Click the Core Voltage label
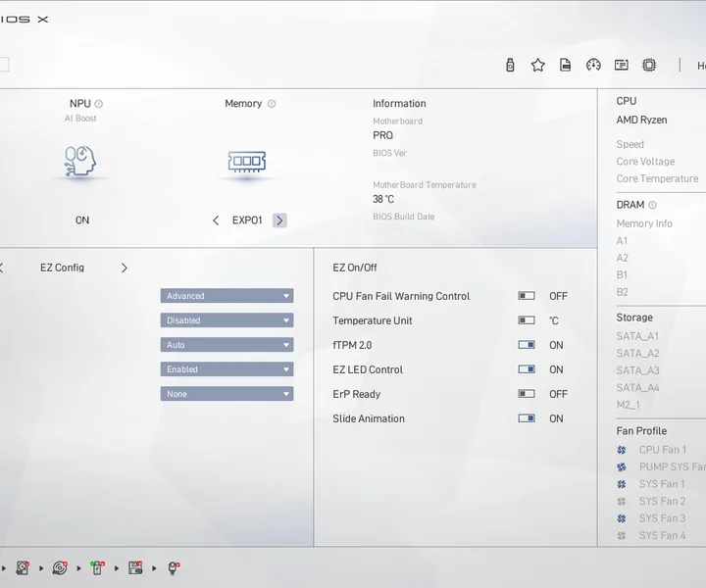This screenshot has height=588, width=706. click(x=645, y=162)
